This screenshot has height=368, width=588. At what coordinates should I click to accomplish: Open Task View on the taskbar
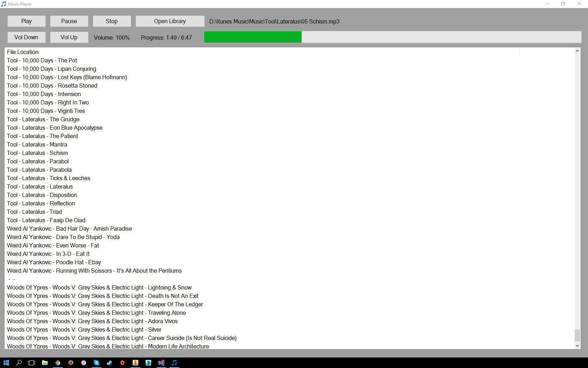click(x=31, y=363)
